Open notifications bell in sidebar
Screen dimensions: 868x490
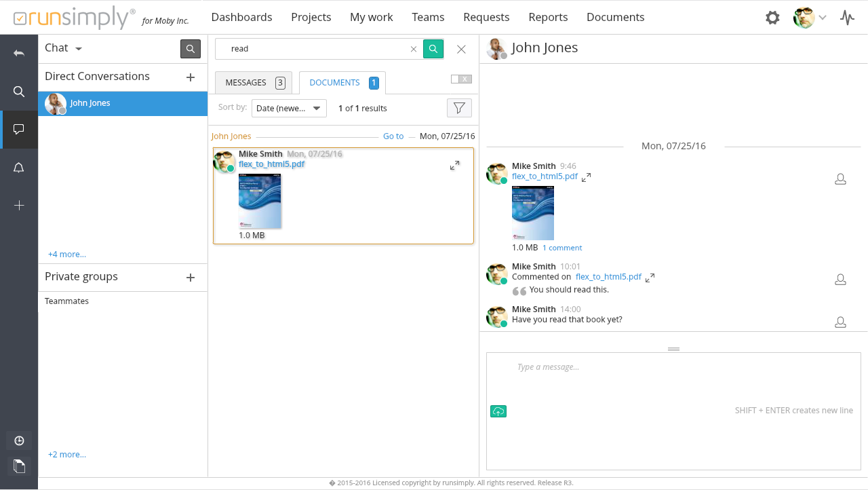pyautogui.click(x=19, y=168)
